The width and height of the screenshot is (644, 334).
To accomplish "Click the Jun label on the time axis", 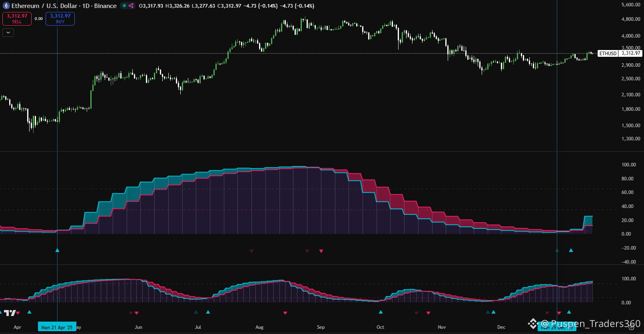I will point(138,327).
